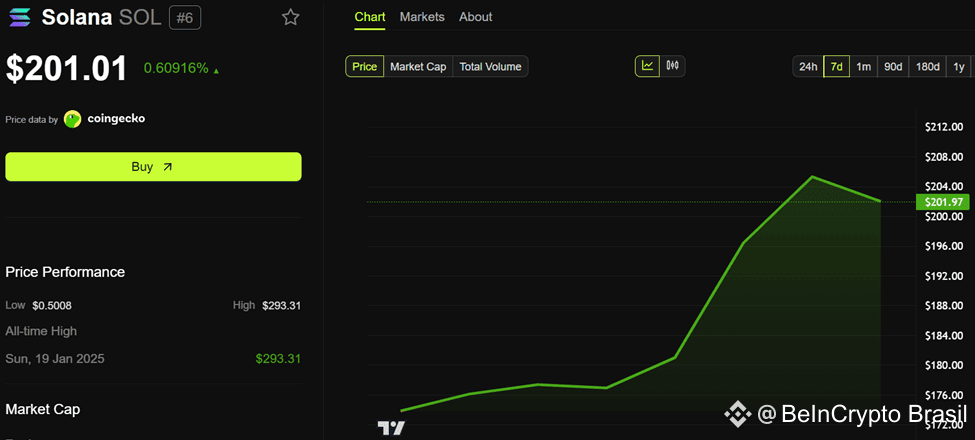The image size is (975, 440).
Task: Click the High $293.31 value
Action: [281, 305]
